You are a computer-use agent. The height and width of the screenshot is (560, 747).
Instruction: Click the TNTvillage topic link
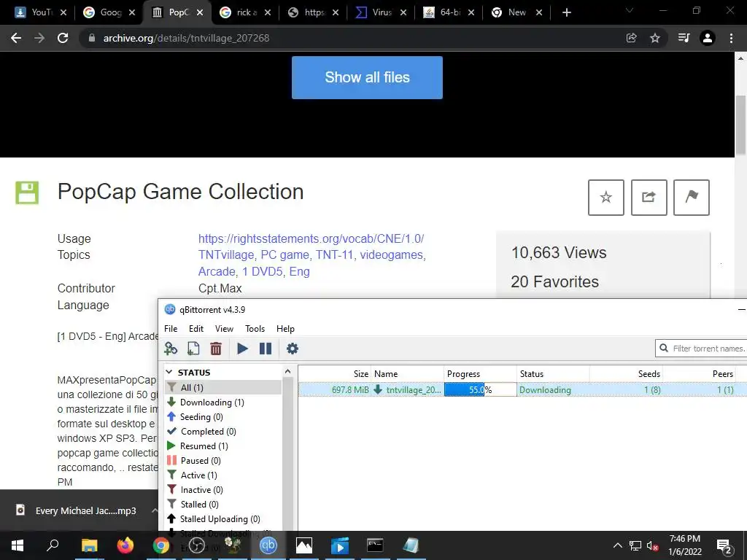[226, 254]
